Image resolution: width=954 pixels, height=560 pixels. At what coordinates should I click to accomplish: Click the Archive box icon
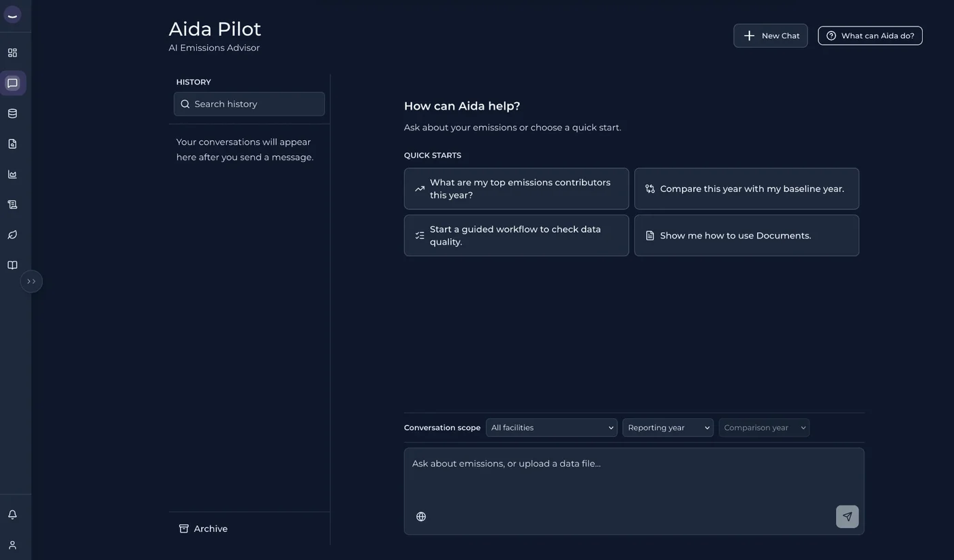tap(184, 529)
